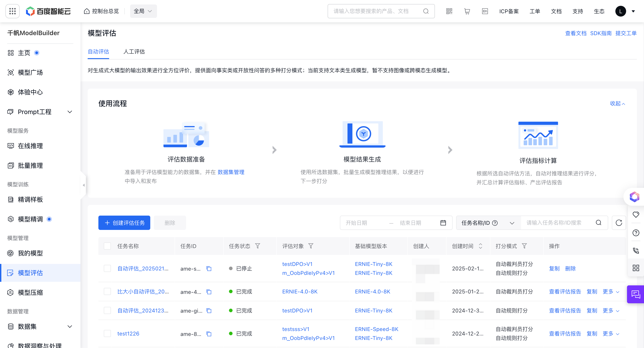Sort by 创建时间 arrows

click(x=480, y=246)
